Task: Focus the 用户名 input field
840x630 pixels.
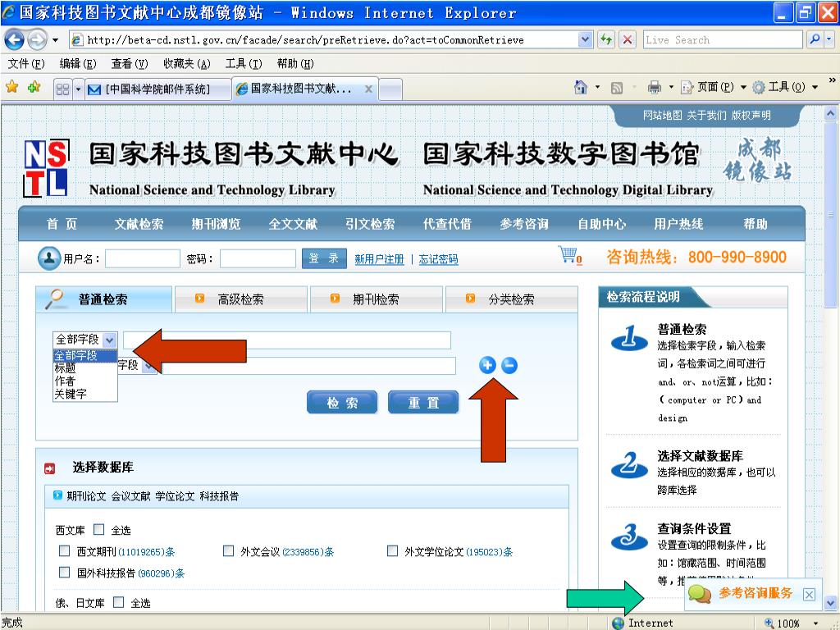Action: click(143, 258)
